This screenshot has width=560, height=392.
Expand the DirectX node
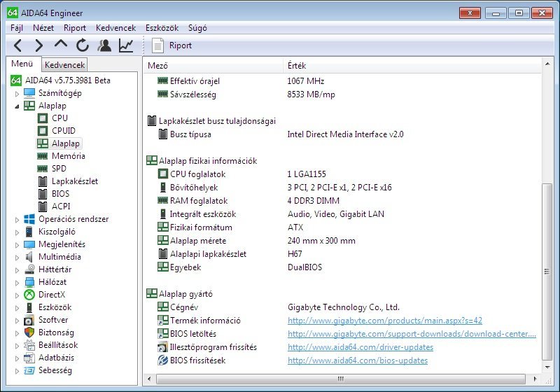(x=17, y=295)
